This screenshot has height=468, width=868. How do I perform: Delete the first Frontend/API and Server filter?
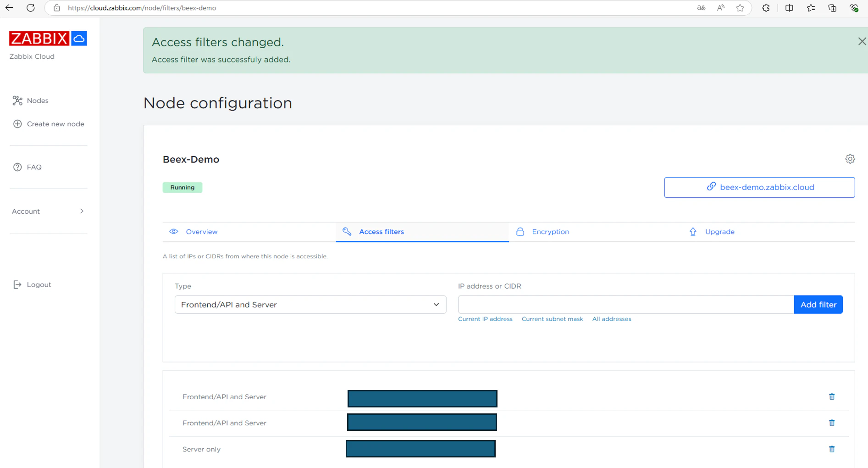tap(832, 396)
